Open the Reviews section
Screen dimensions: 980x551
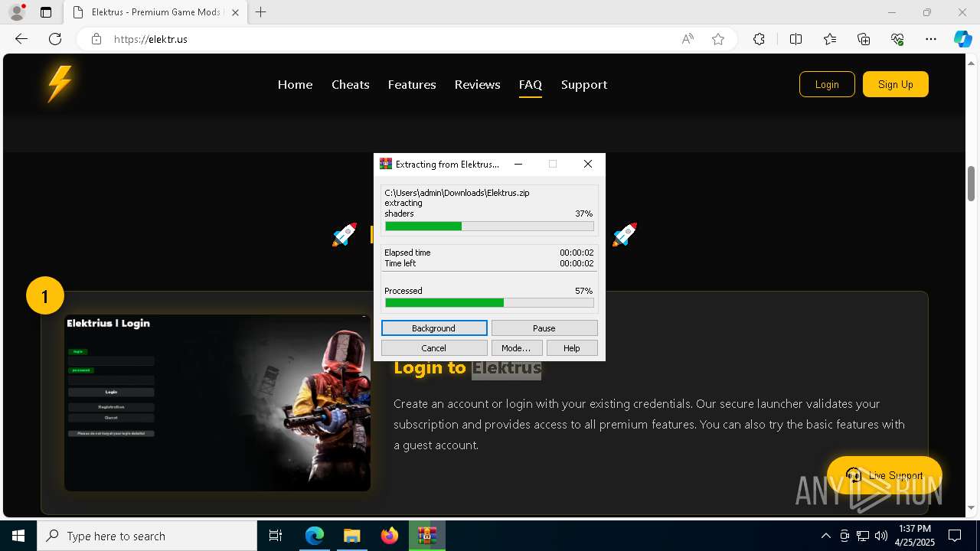(x=477, y=85)
